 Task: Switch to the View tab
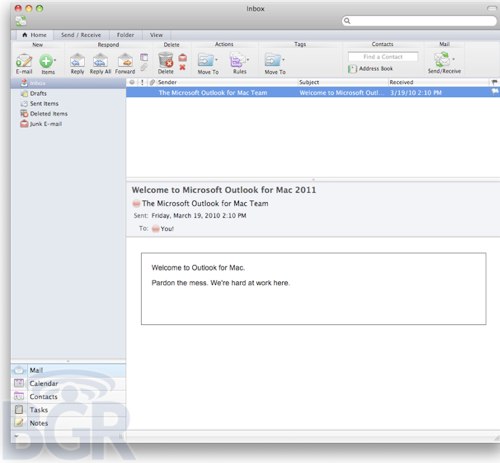point(156,35)
